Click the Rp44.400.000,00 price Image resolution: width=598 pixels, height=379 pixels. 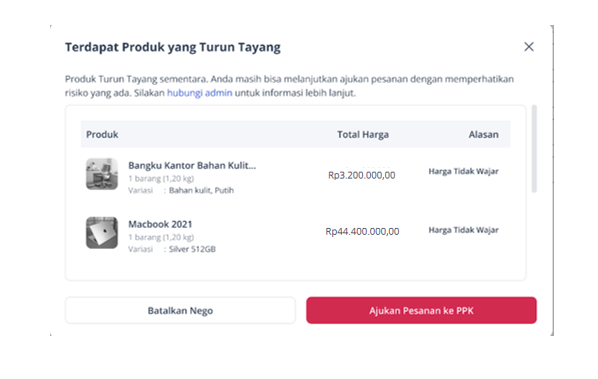point(362,231)
